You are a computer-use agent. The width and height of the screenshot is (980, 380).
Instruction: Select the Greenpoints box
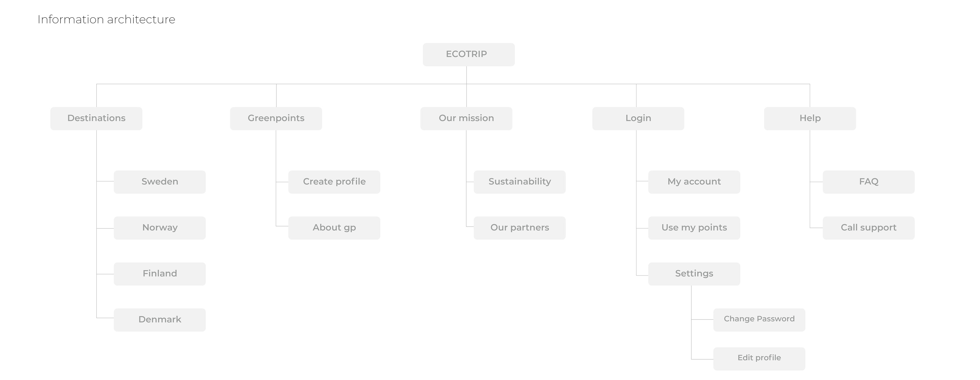pos(276,118)
